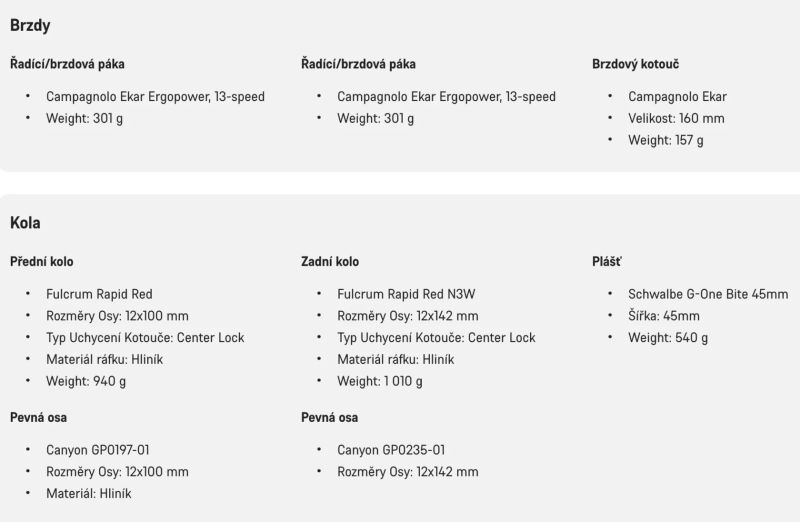Click the Přední kolo subheading
Image resolution: width=800 pixels, height=522 pixels.
click(41, 262)
